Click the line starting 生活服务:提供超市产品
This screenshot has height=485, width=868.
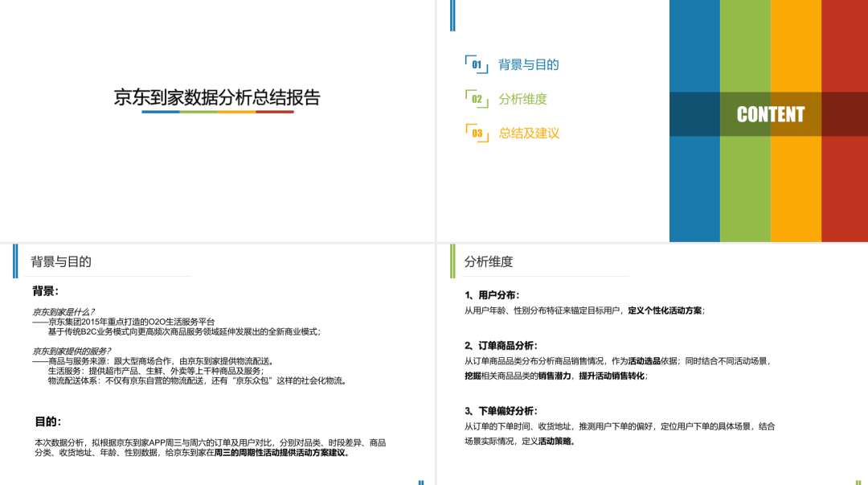coord(156,371)
